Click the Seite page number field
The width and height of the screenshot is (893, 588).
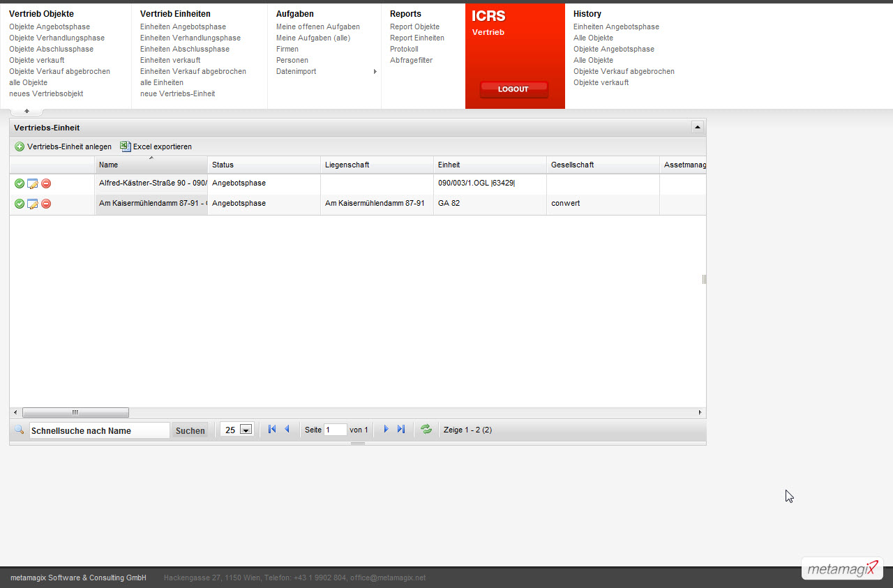coord(336,430)
